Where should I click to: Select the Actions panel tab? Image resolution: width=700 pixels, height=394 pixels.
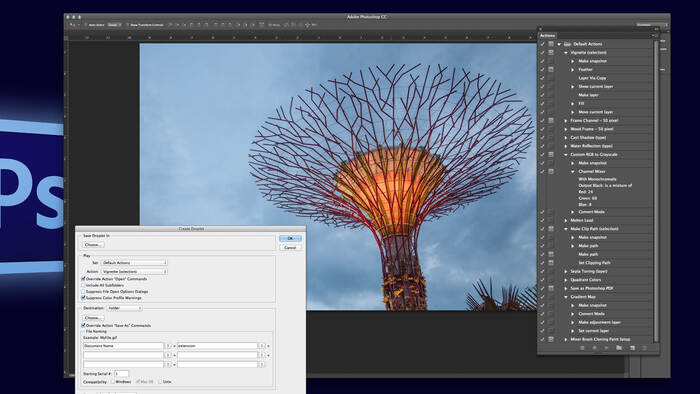(547, 35)
